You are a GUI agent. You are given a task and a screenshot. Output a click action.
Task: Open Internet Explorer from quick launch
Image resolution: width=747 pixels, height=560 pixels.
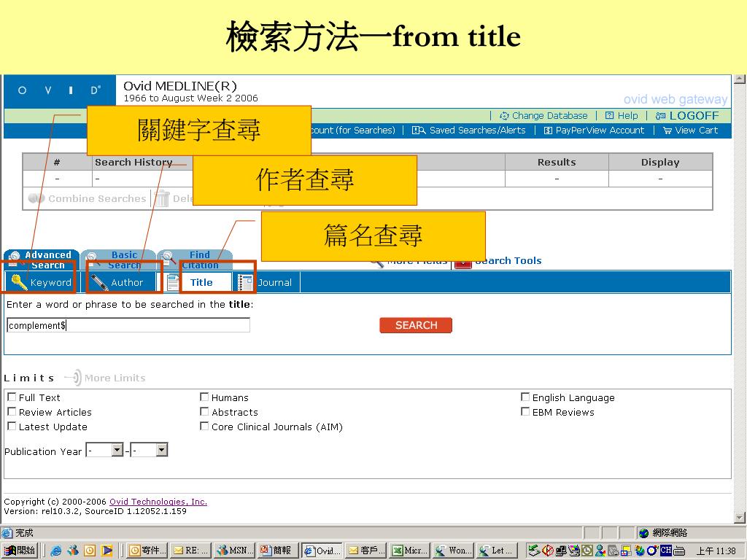click(55, 551)
